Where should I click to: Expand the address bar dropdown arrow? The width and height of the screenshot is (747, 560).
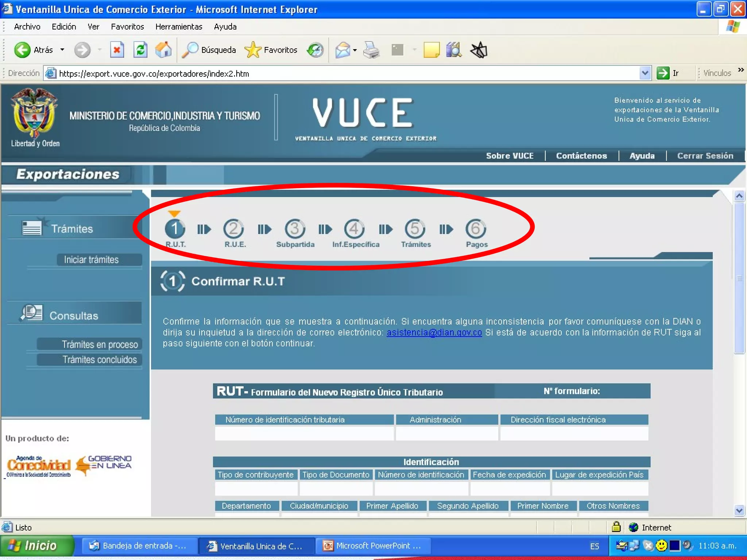[645, 73]
